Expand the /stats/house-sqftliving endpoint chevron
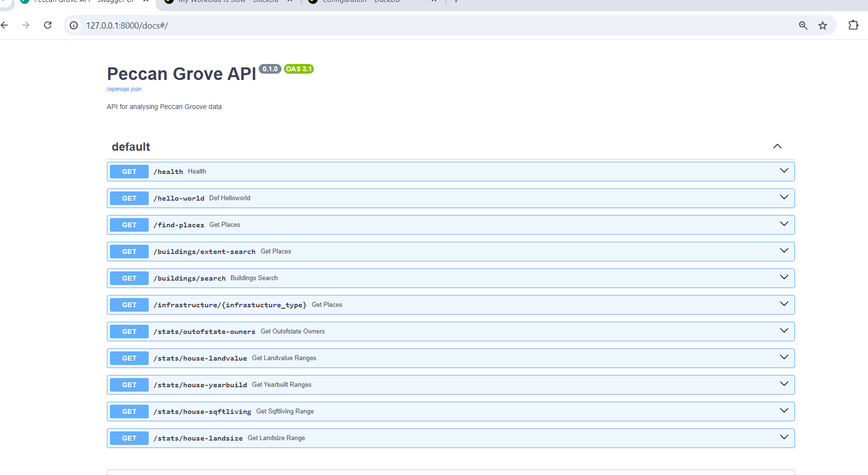 coord(784,411)
